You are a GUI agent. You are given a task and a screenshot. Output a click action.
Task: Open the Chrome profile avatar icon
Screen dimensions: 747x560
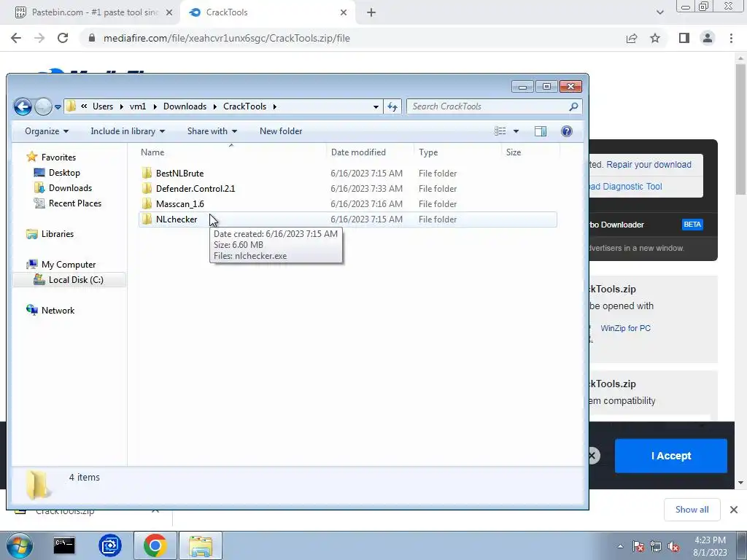pyautogui.click(x=708, y=38)
